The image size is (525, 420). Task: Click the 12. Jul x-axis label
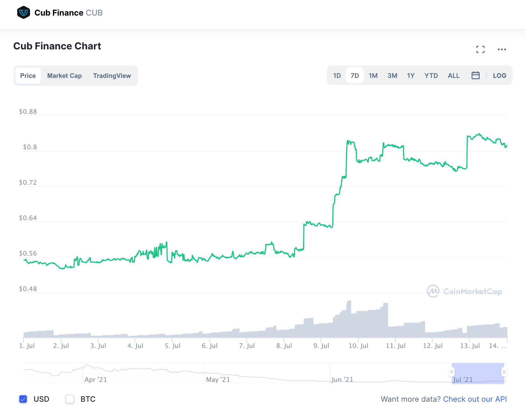pyautogui.click(x=433, y=346)
